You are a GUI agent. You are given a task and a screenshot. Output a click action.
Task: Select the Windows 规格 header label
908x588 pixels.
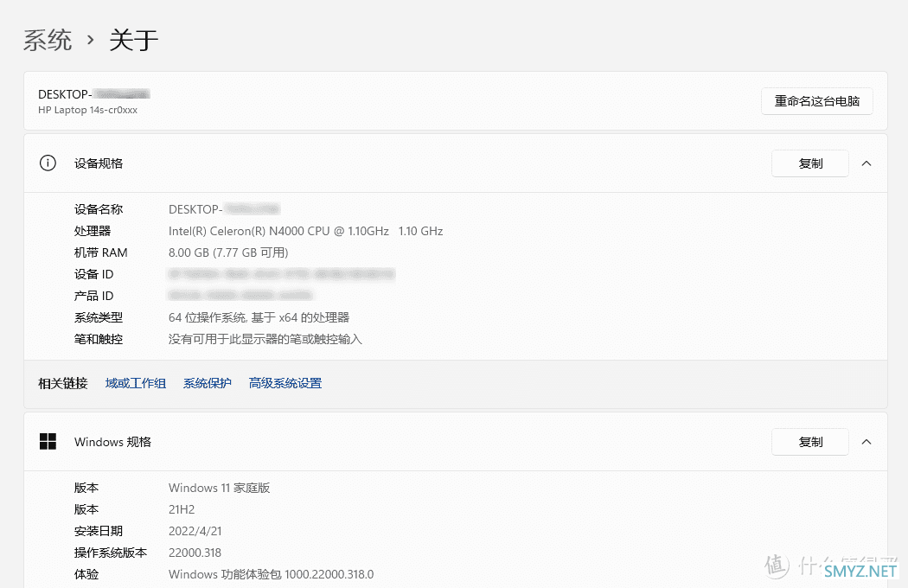click(x=112, y=442)
